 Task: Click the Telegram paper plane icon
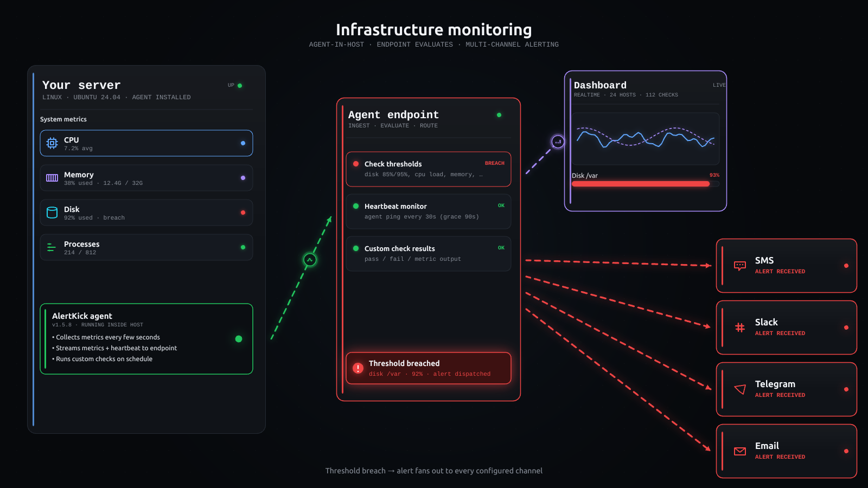pos(740,389)
